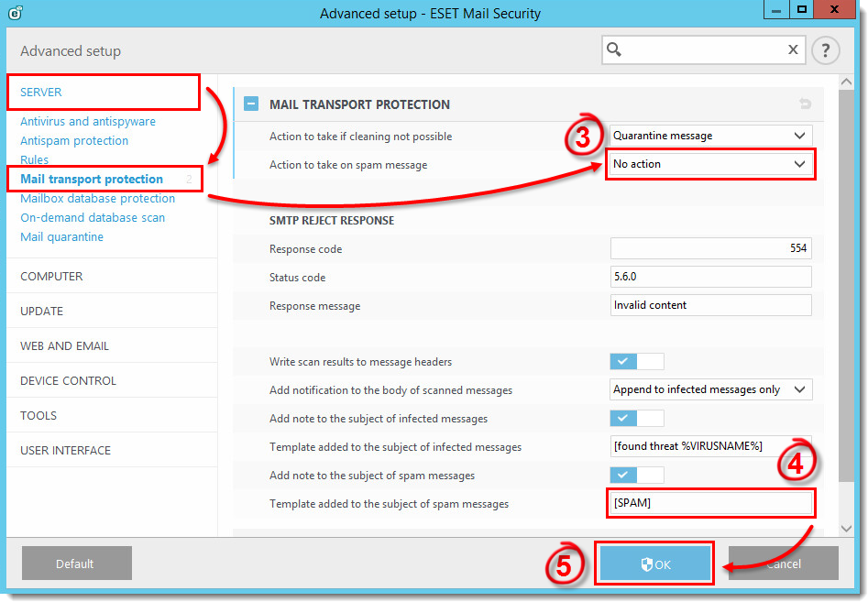Open the Action to take on spam message dropdown
Screen dimensions: 868x602
click(710, 162)
